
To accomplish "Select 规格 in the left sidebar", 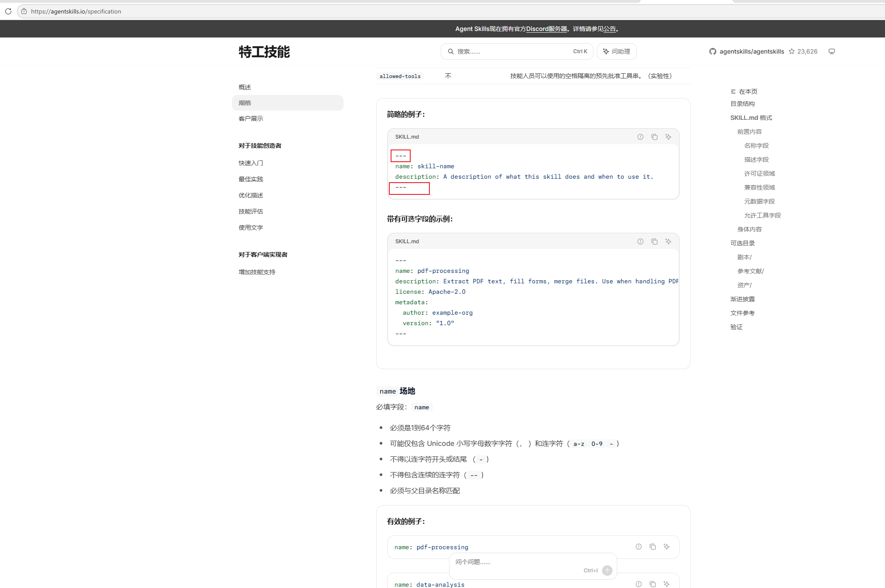I will coord(288,103).
